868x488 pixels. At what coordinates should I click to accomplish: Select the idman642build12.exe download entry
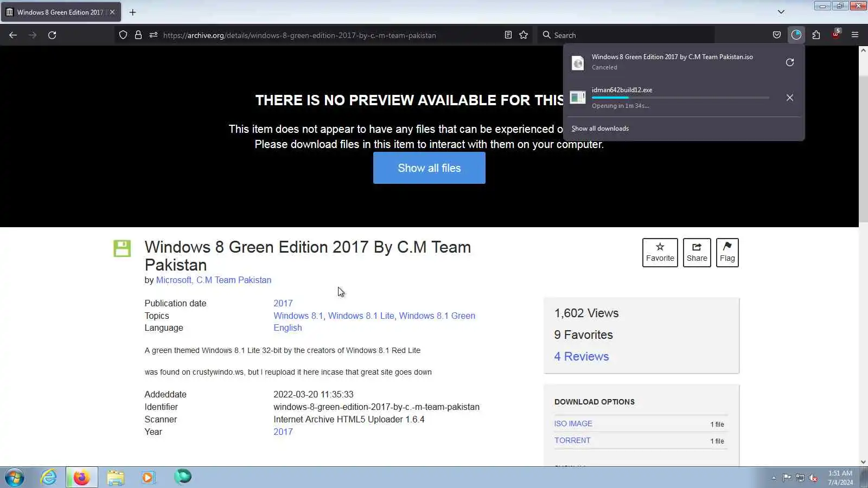click(673, 98)
